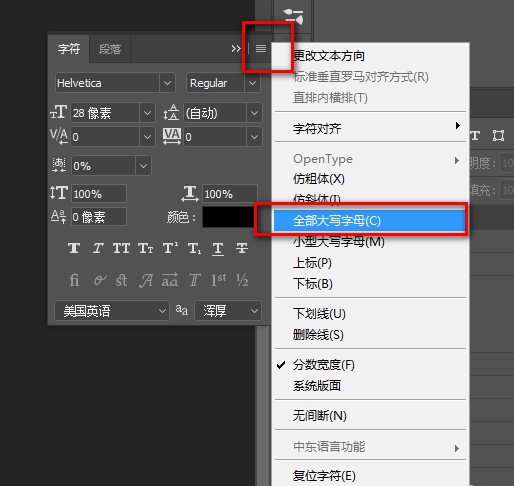Click the font size tT icon
The image size is (514, 486).
click(x=59, y=112)
